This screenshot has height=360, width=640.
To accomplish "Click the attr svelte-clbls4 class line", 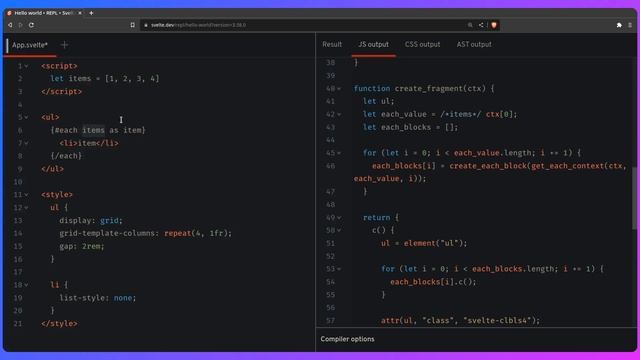I will pos(460,321).
